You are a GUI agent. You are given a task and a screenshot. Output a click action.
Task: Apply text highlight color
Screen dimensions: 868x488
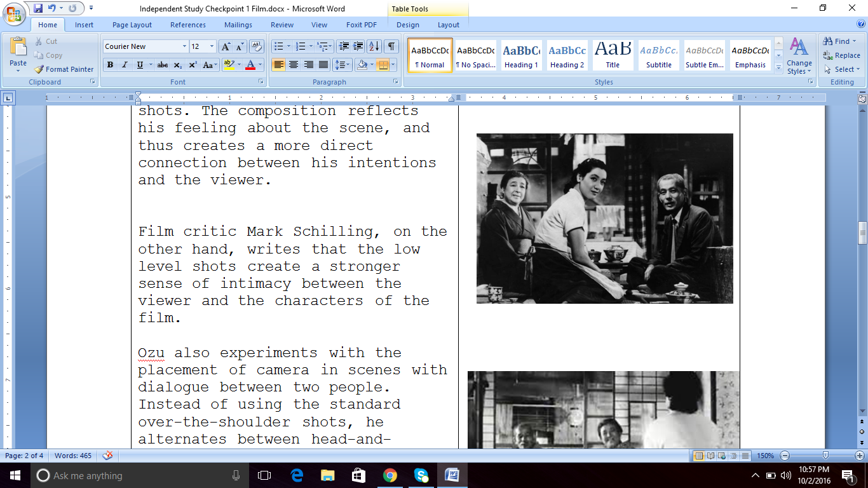click(229, 65)
